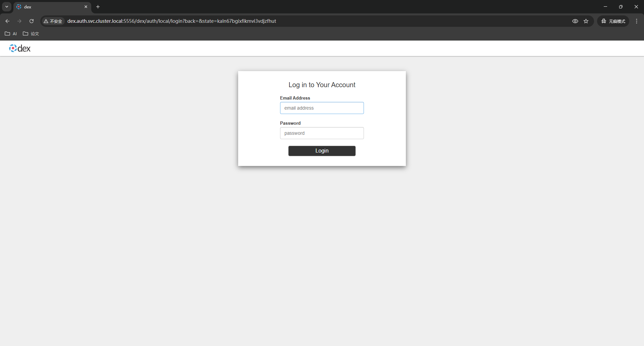Screen dimensions: 644x346
Task: Click the 'Log in to Your Account' heading
Action: click(x=322, y=85)
